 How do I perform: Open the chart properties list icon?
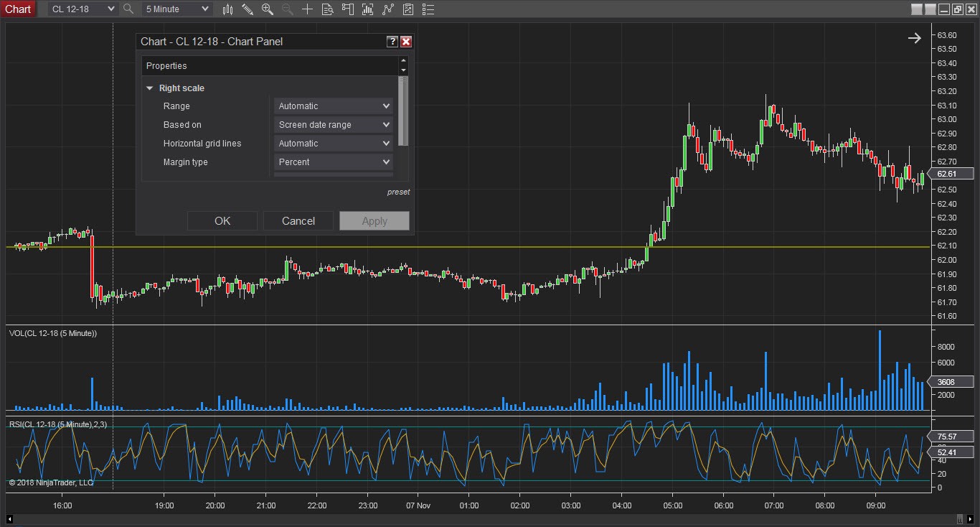[428, 9]
